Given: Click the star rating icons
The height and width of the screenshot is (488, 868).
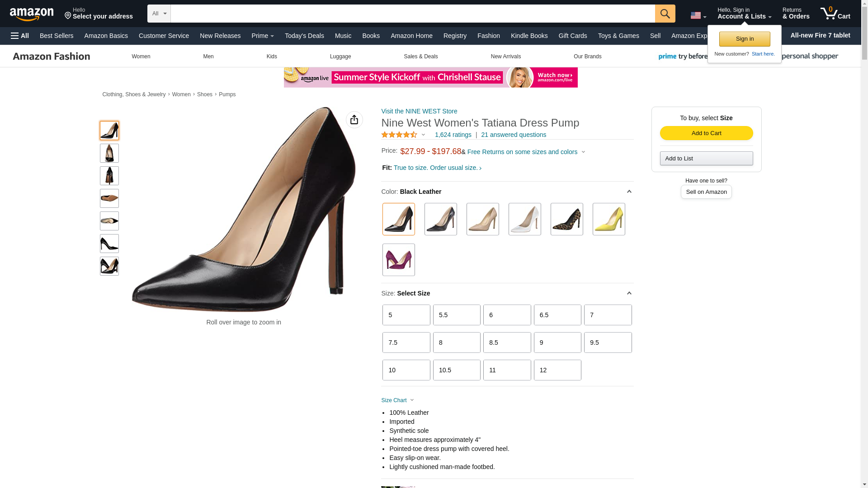Looking at the screenshot, I should tap(399, 135).
